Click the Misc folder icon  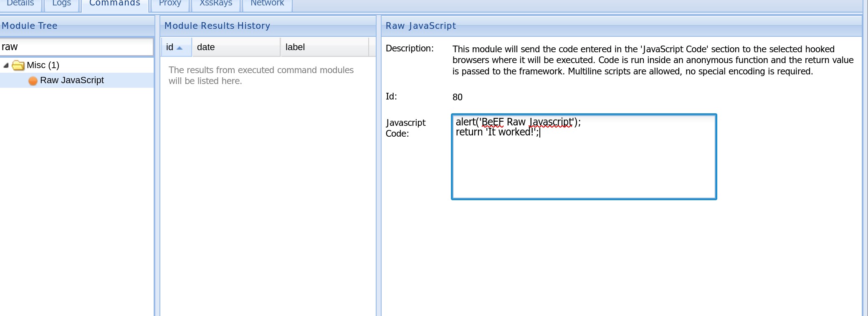click(18, 65)
